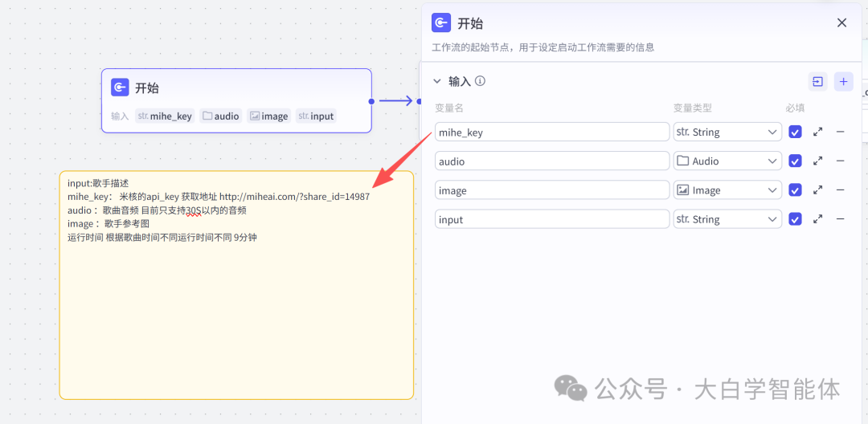Uncheck required for audio variable
This screenshot has height=424, width=868.
click(x=795, y=161)
